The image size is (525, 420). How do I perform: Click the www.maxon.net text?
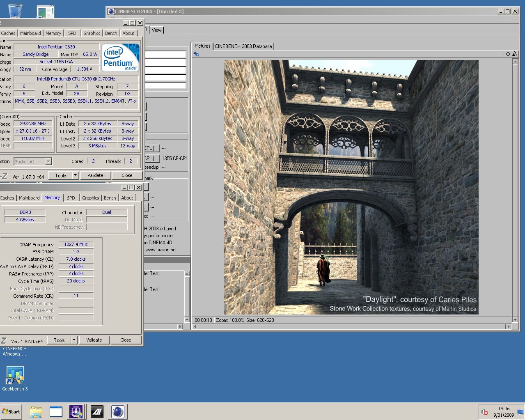pyautogui.click(x=161, y=250)
